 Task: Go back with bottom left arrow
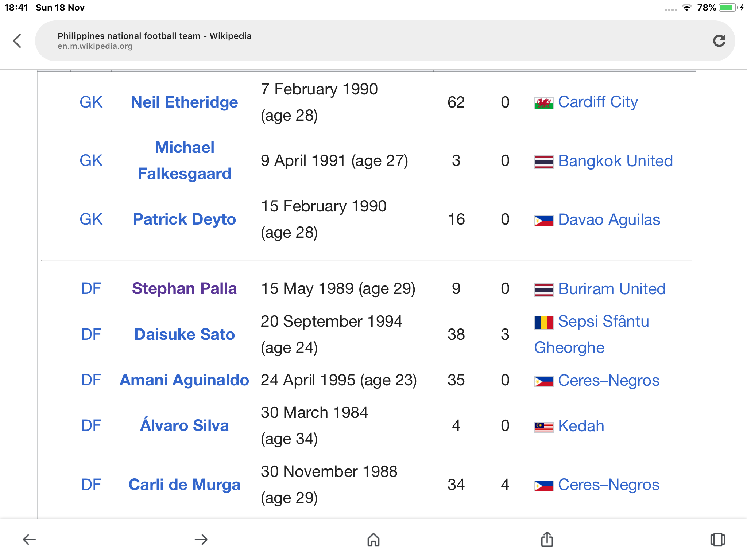29,539
